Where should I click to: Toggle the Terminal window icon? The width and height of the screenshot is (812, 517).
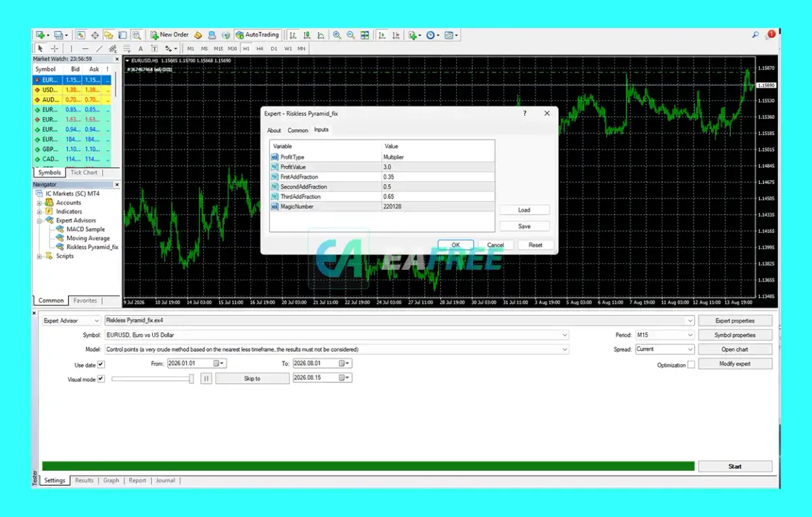coord(122,35)
